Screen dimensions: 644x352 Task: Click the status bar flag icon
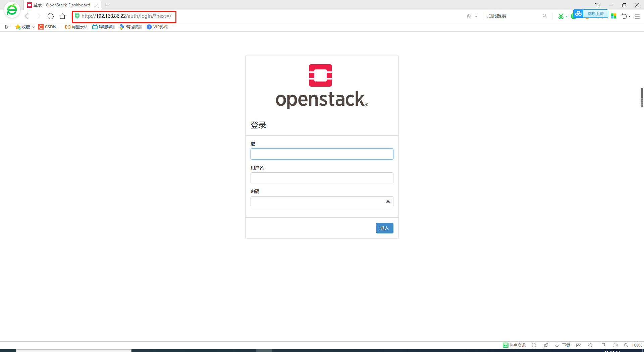point(578,345)
